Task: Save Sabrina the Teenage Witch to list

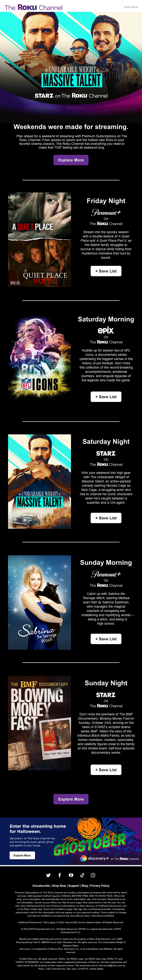Action: point(106,639)
